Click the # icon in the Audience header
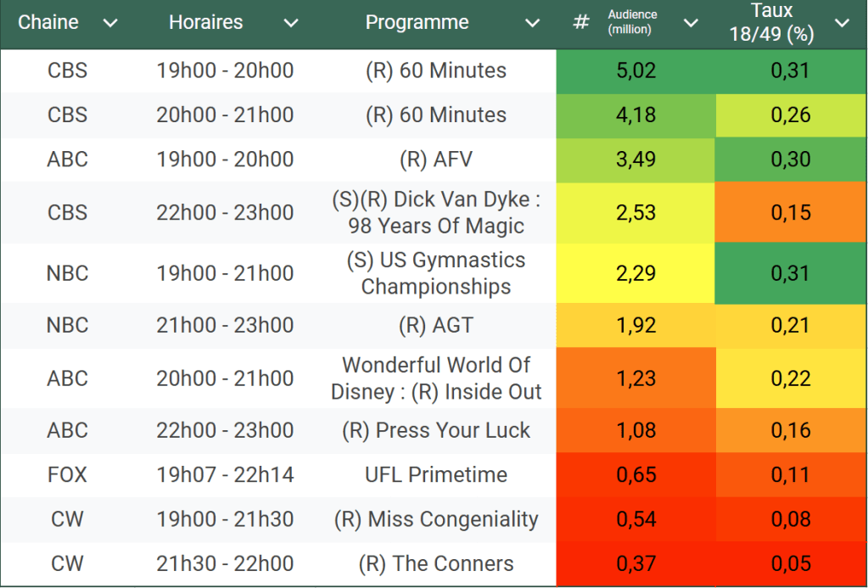 581,23
